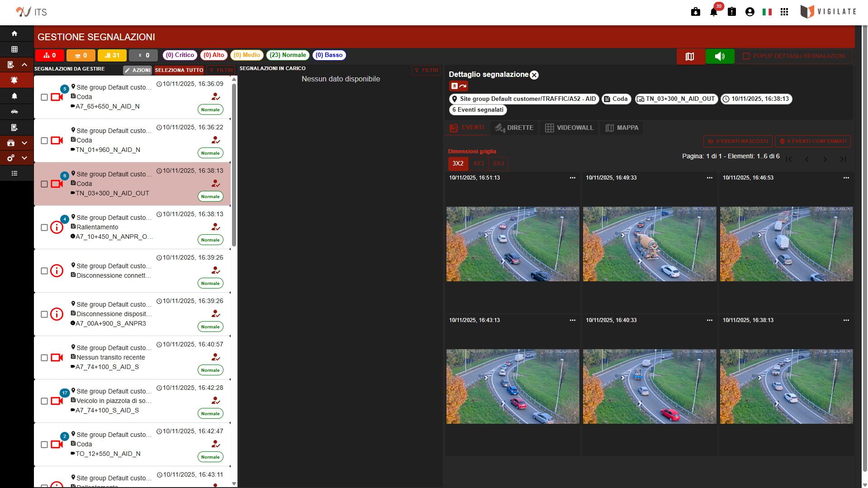The height and width of the screenshot is (488, 868).
Task: Check the box for TN_03+300_N_AID_OUT
Action: 44,184
